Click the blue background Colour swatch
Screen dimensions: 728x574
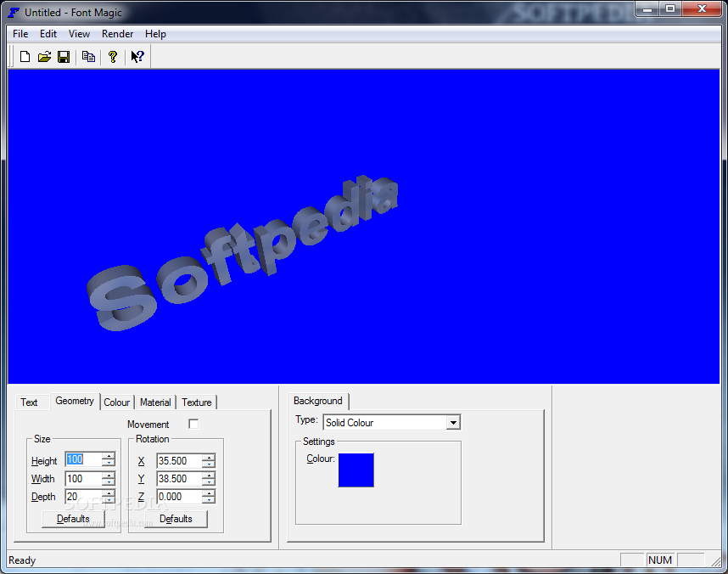point(356,470)
